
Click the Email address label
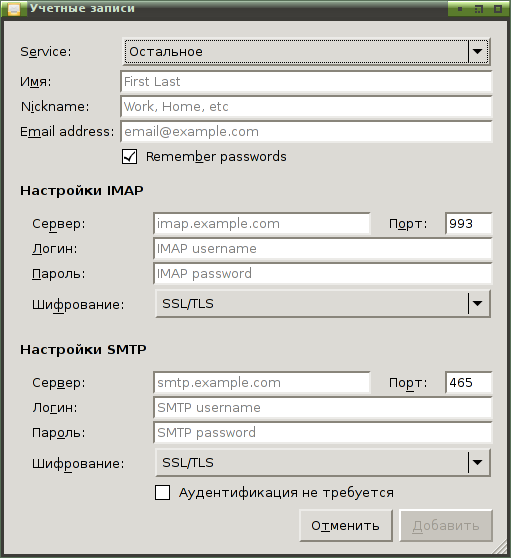[x=67, y=132]
